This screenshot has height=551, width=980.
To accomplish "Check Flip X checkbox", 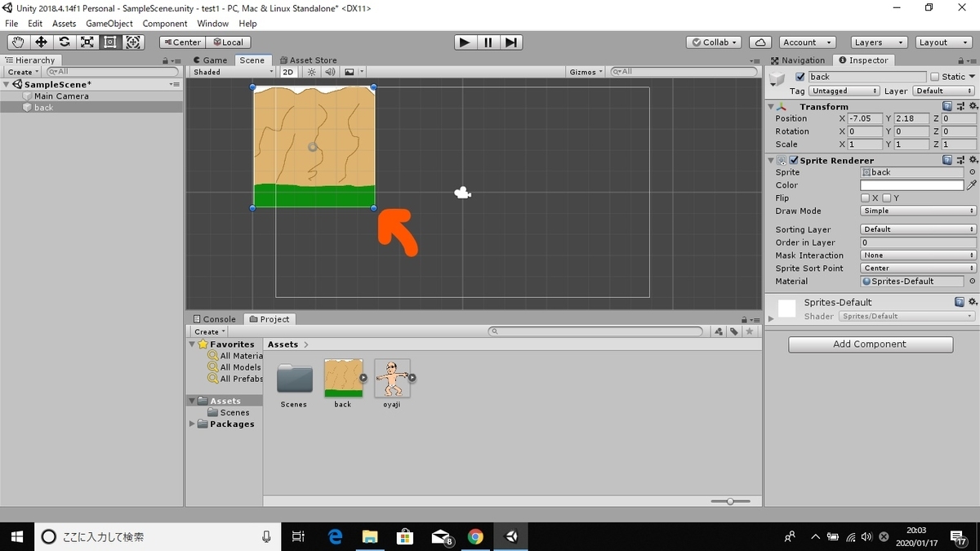I will [865, 198].
